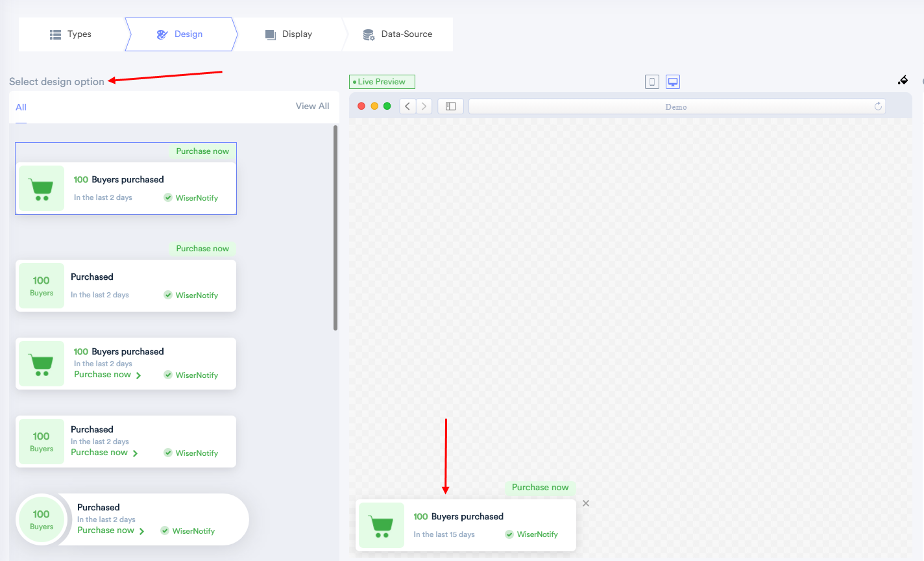Image resolution: width=924 pixels, height=561 pixels.
Task: Click WiserNotify check badge in third design
Action: tap(191, 375)
